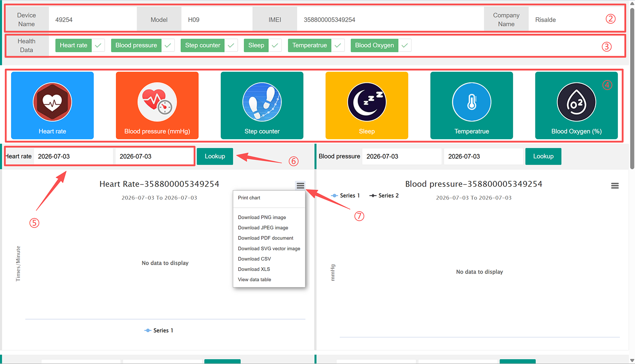
Task: Click the Device Name value 49254
Action: (x=64, y=20)
